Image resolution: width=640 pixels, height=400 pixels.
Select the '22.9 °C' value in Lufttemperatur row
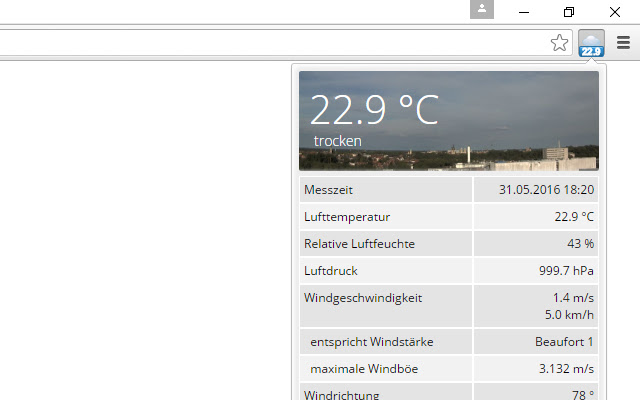point(574,217)
